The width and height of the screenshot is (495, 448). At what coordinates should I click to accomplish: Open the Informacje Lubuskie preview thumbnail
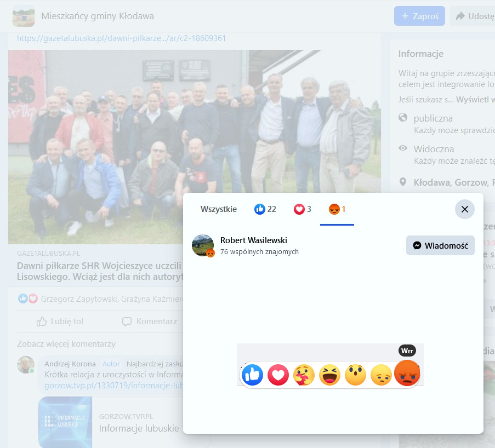coord(65,422)
